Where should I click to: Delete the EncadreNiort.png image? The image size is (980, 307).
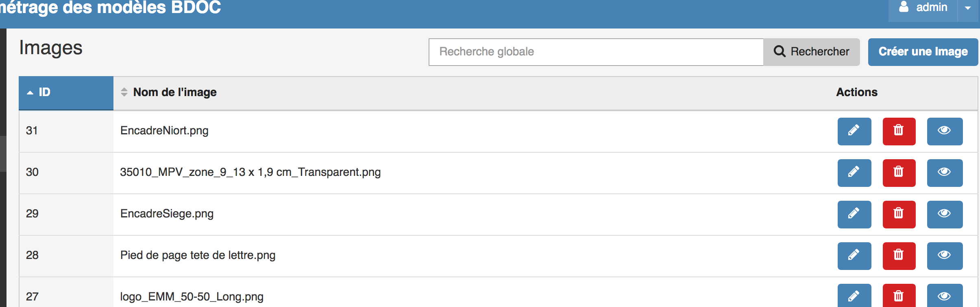click(x=899, y=132)
